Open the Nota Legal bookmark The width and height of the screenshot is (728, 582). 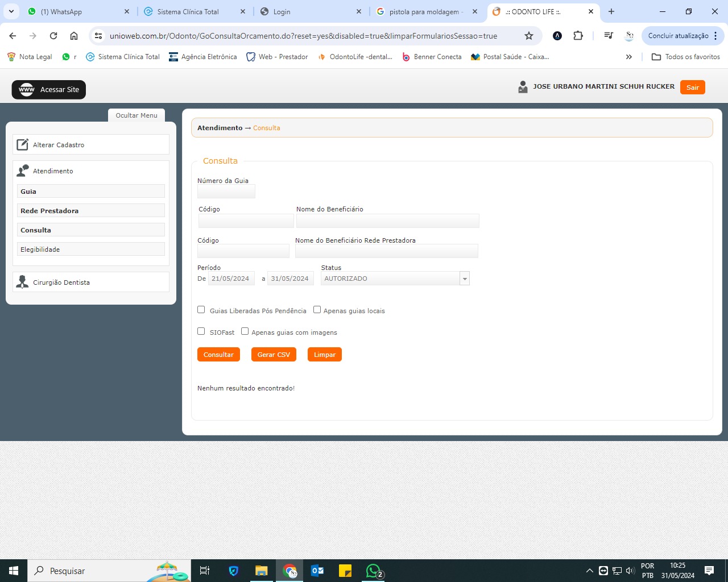pyautogui.click(x=29, y=57)
